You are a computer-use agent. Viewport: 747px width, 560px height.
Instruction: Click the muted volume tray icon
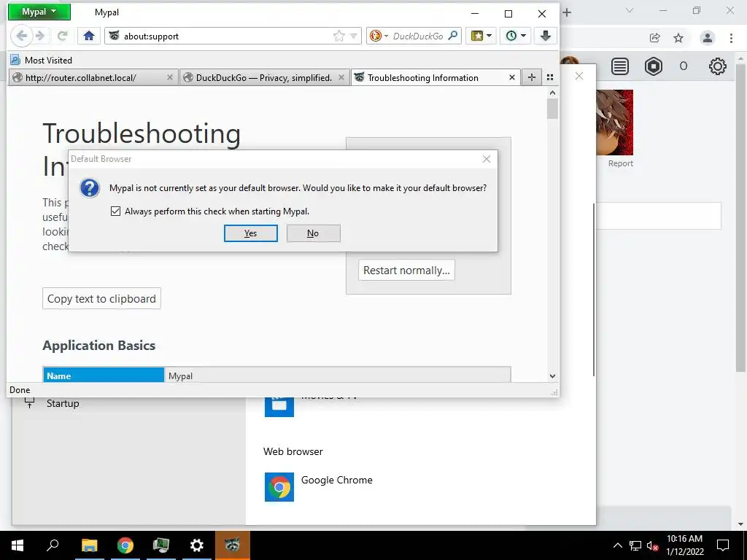(x=652, y=545)
